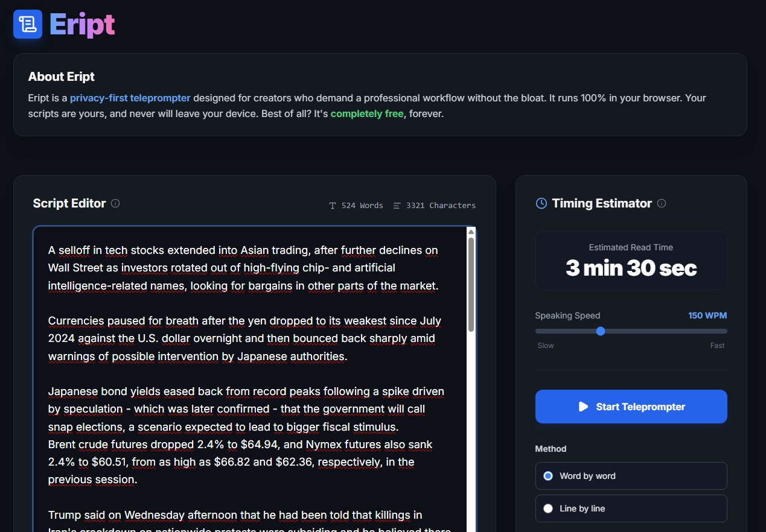Click the Speaking Speed slider handle
The height and width of the screenshot is (532, 766).
600,331
